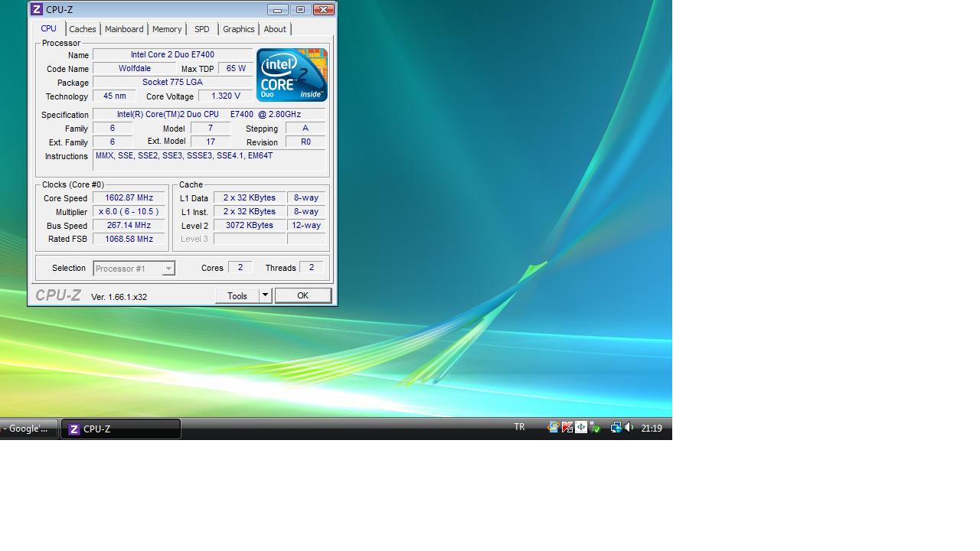Click the Model value 7
This screenshot has width=980, height=551.
211,129
